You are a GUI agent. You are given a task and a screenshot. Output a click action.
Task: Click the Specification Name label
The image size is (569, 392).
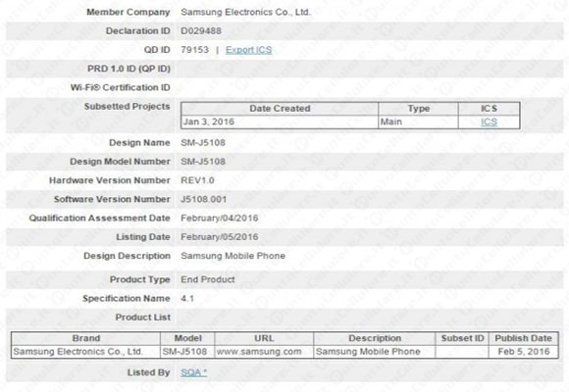point(127,299)
